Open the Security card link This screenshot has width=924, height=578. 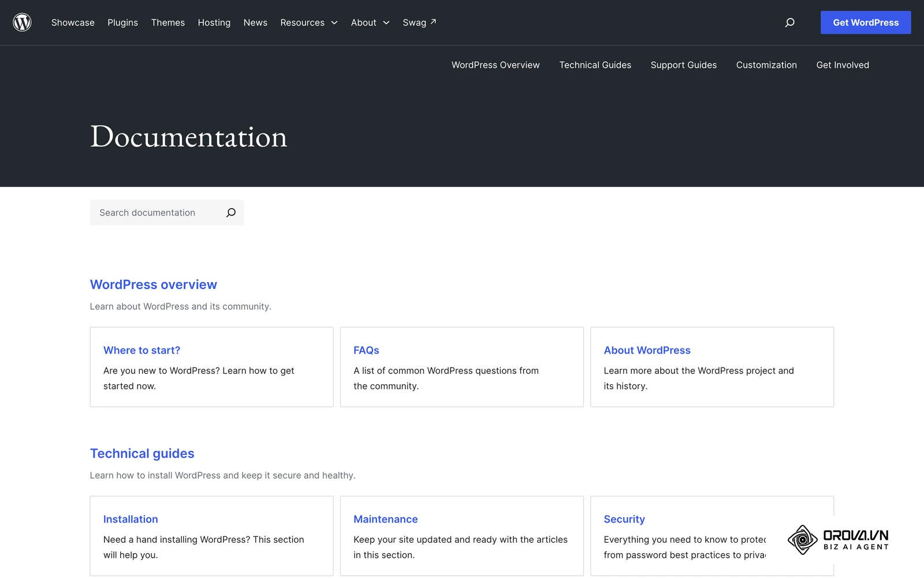[x=624, y=519]
